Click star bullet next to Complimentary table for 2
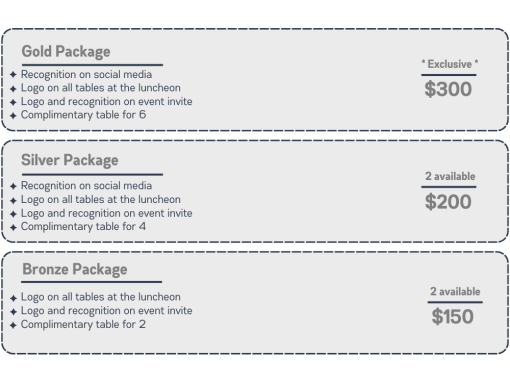Screen dimensions: 510x382 [x=13, y=325]
